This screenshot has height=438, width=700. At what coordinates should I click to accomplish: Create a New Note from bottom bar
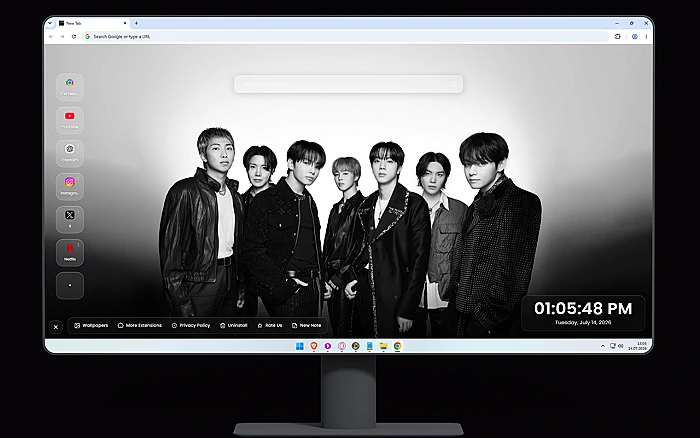tap(306, 325)
